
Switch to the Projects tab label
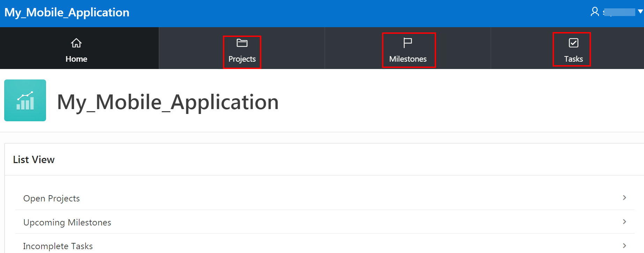tap(242, 59)
